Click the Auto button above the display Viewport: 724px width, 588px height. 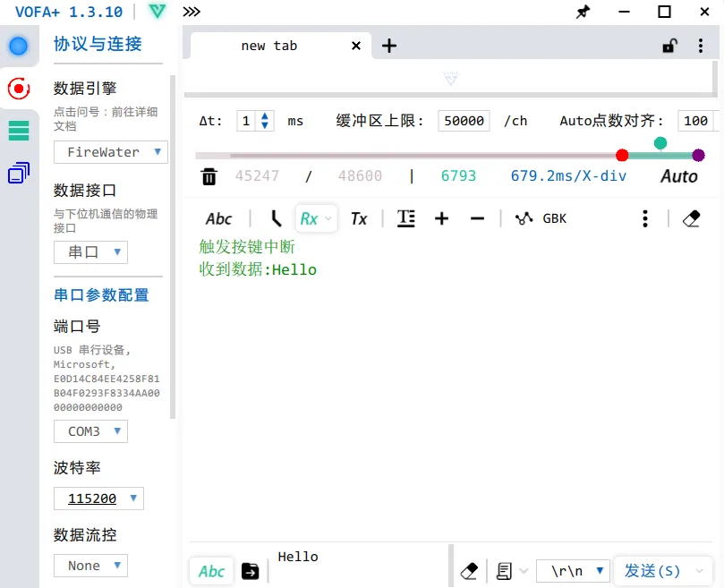pos(678,176)
